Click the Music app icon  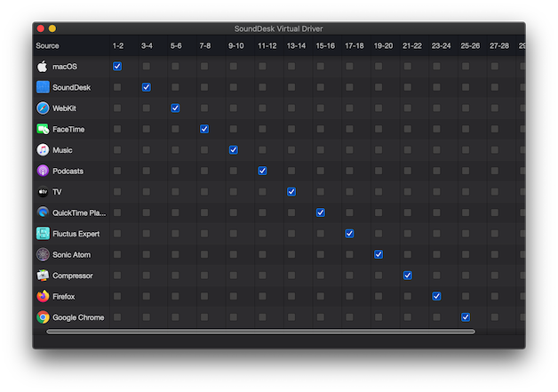[x=42, y=150]
